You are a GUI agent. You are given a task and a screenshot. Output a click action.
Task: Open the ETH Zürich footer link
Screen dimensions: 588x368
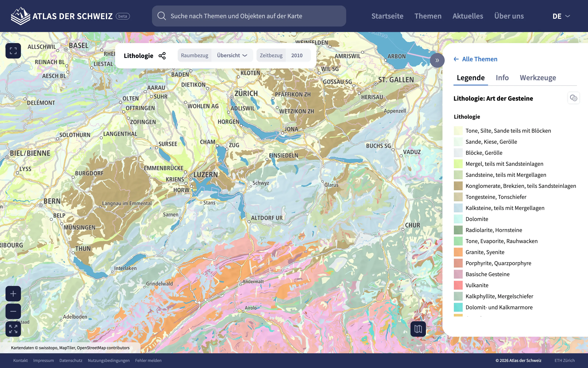pos(564,360)
